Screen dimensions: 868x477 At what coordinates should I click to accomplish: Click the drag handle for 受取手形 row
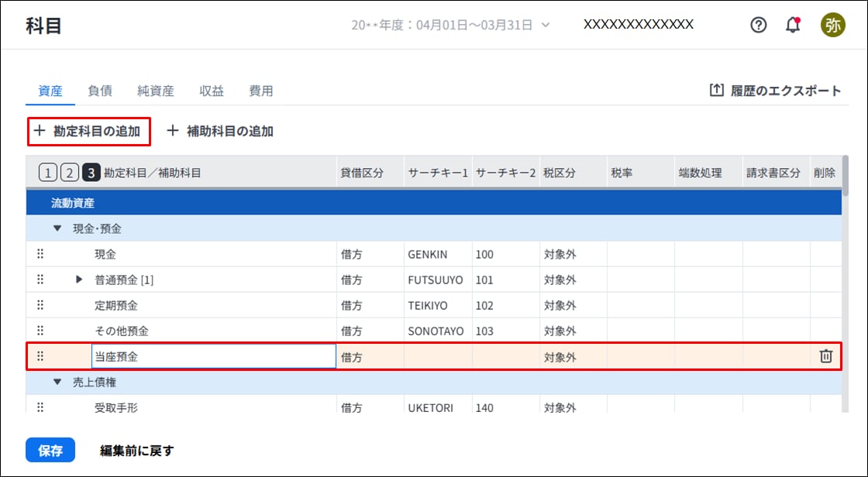40,407
